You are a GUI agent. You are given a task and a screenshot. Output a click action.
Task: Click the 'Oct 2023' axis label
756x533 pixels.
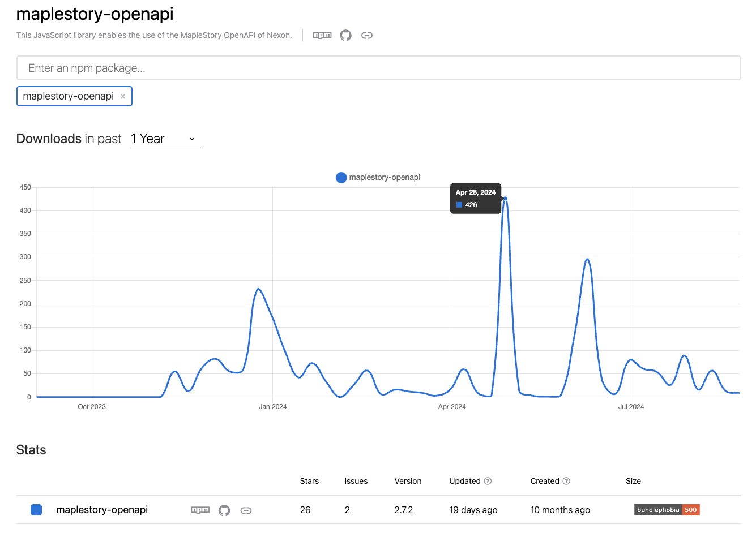click(92, 407)
